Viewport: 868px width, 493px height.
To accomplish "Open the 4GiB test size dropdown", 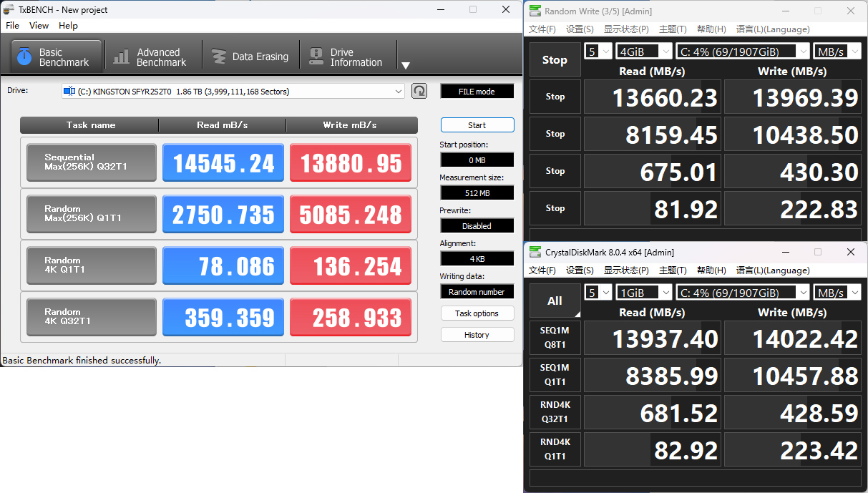I will (645, 51).
